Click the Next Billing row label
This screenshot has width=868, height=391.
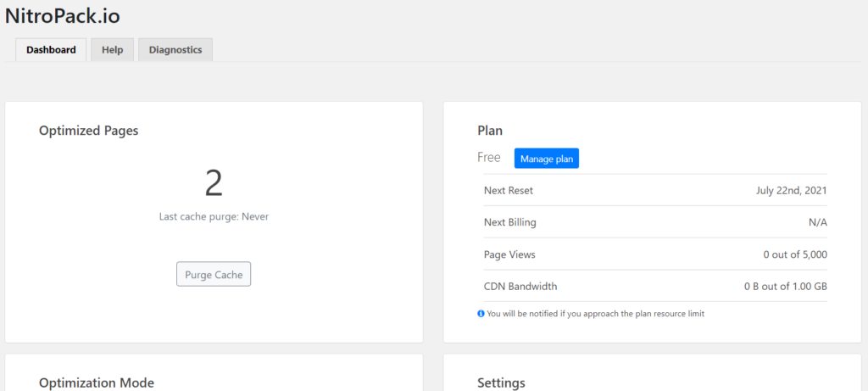(x=509, y=222)
